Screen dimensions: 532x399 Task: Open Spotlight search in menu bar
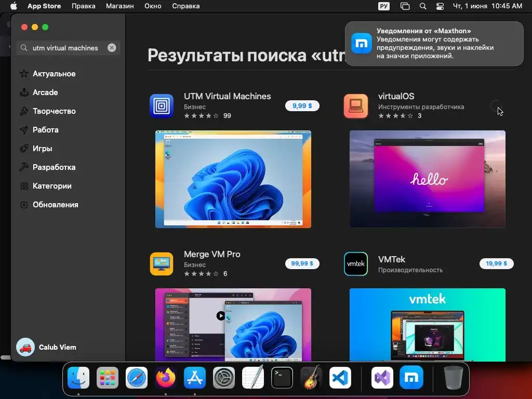click(x=423, y=6)
